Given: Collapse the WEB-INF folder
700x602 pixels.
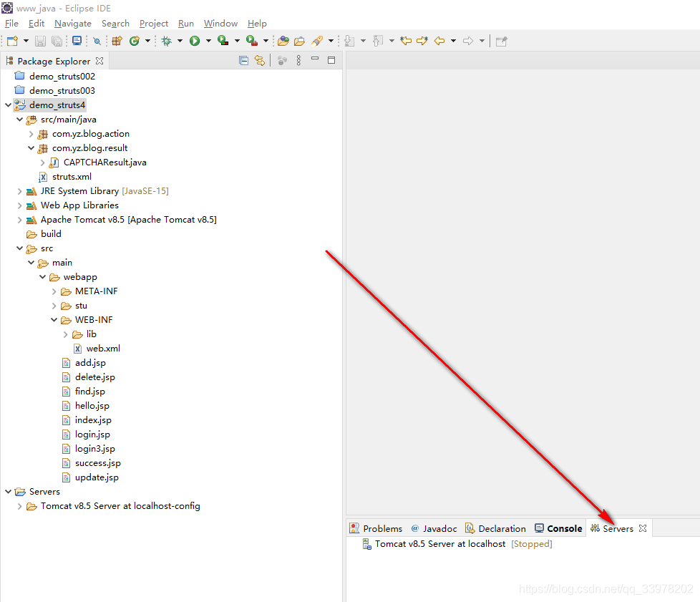Looking at the screenshot, I should (54, 320).
